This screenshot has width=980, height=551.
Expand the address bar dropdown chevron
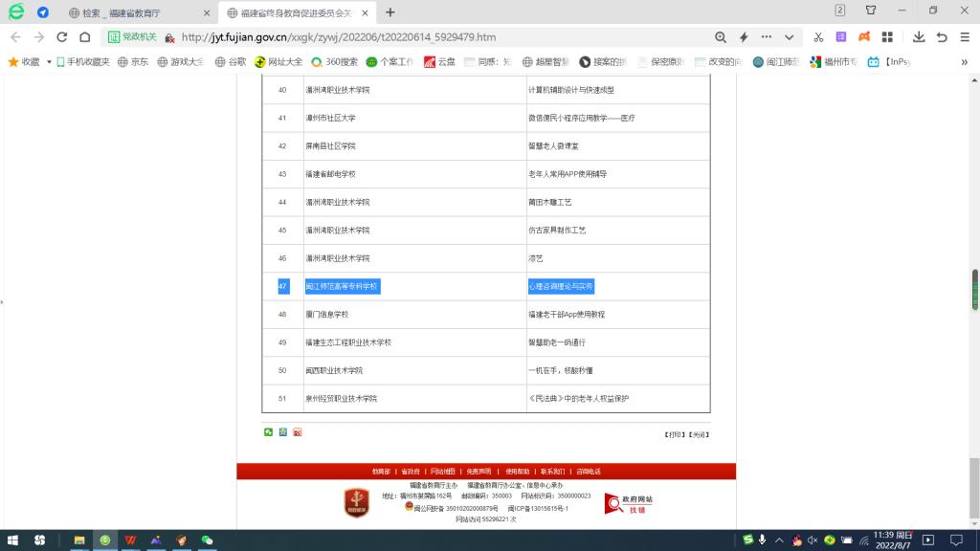point(790,37)
